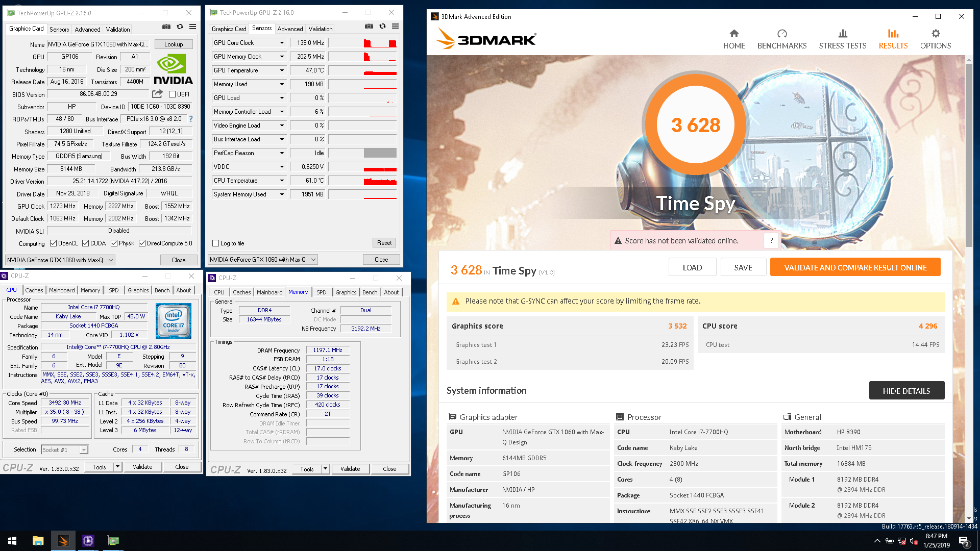Open Tools dropdown arrow in CPU-Z CPU window
The width and height of the screenshot is (980, 551).
(117, 467)
